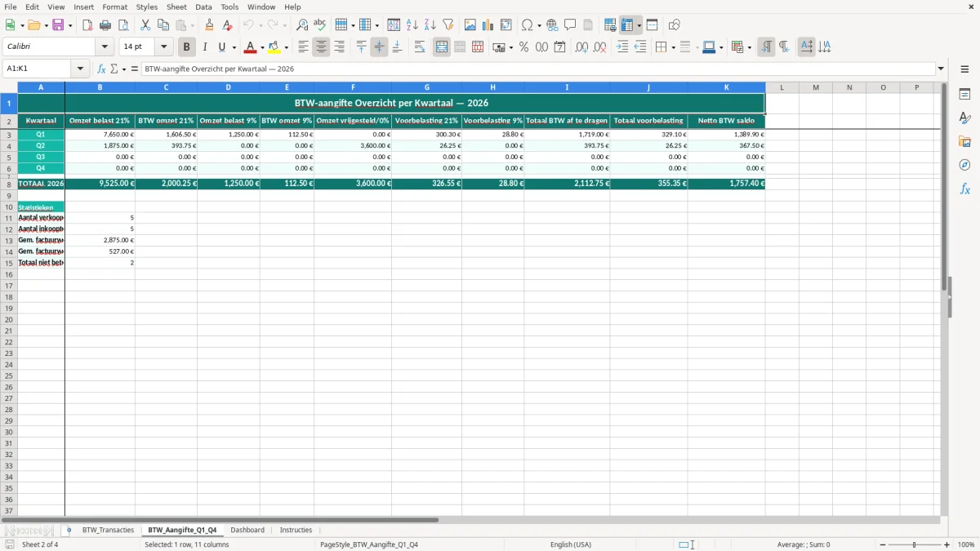Image resolution: width=980 pixels, height=551 pixels.
Task: Print the spreadsheet using the printer icon
Action: tap(105, 25)
